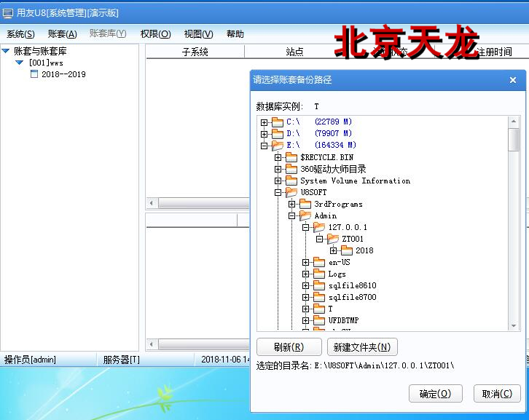Click the D:\ drive folder icon
Image resolution: width=529 pixels, height=420 pixels.
(x=278, y=133)
